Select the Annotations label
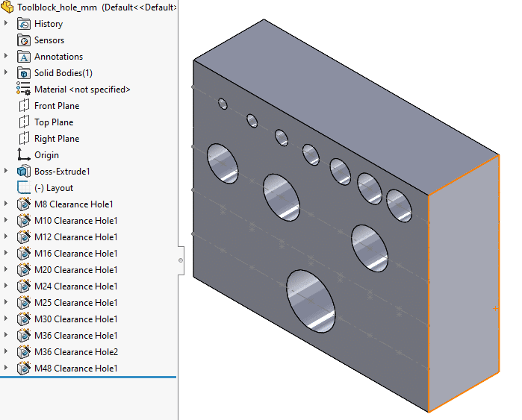Image resolution: width=522 pixels, height=420 pixels. point(58,57)
